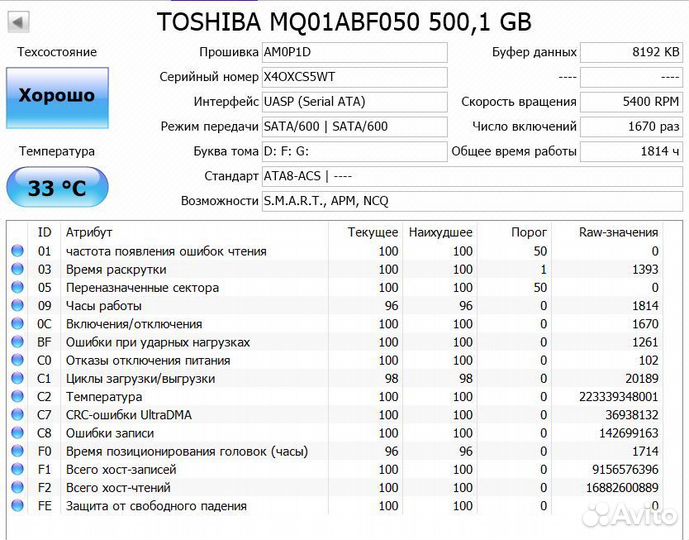689x540 pixels.
Task: Select the status dot for attribute 01
Action: [x=18, y=251]
